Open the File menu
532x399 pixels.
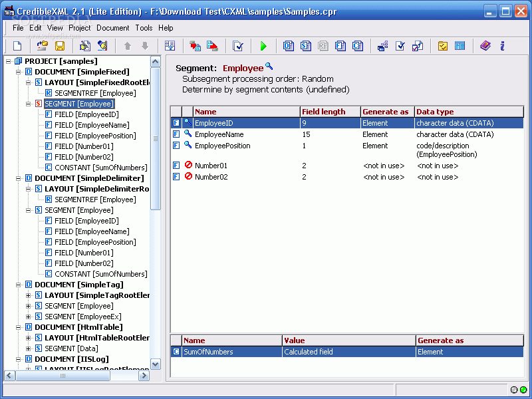18,28
